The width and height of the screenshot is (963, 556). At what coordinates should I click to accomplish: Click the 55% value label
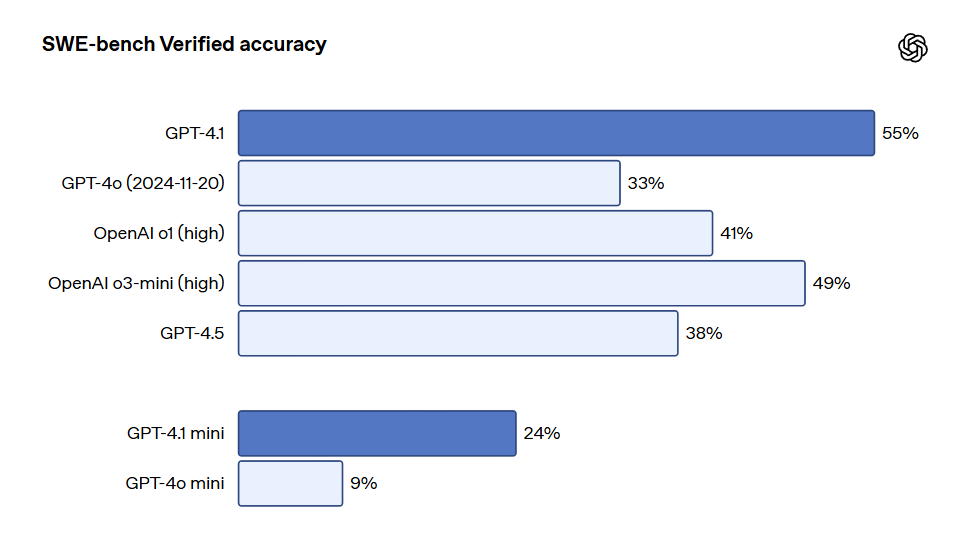coord(900,133)
